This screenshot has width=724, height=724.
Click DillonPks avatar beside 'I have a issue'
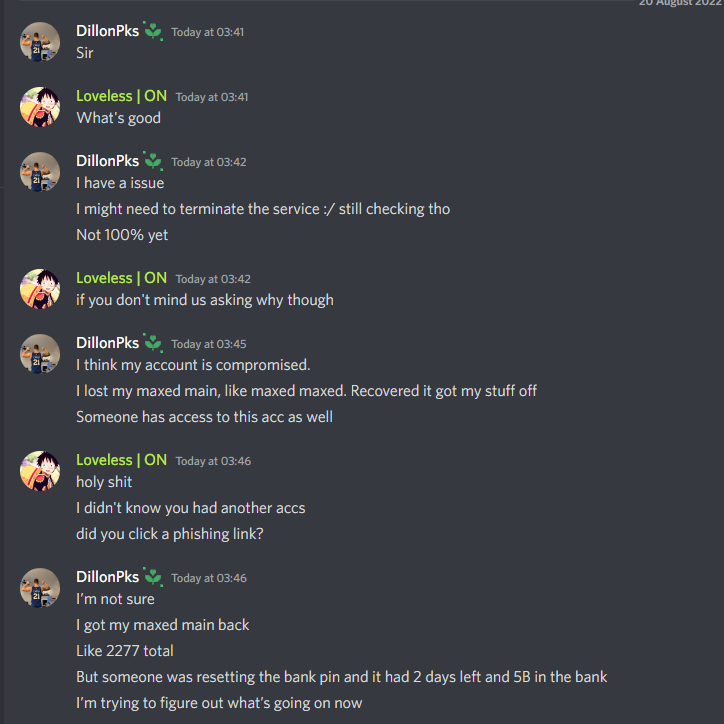40,172
